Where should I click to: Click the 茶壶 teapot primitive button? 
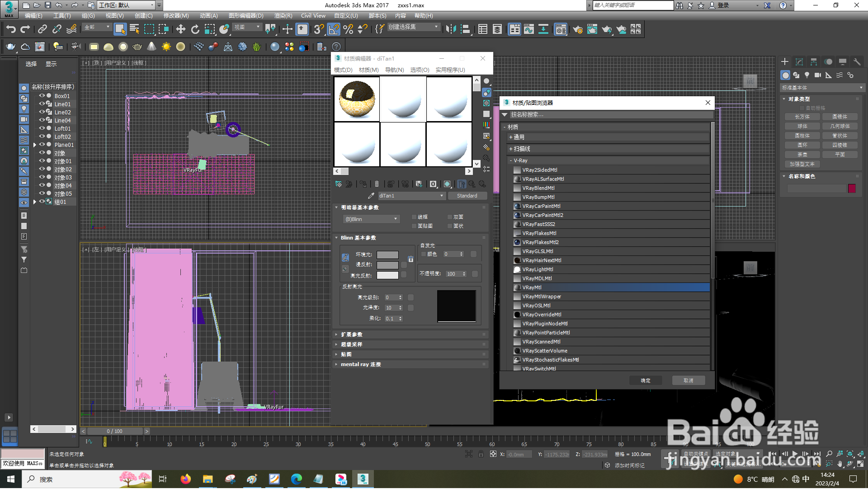[802, 155]
